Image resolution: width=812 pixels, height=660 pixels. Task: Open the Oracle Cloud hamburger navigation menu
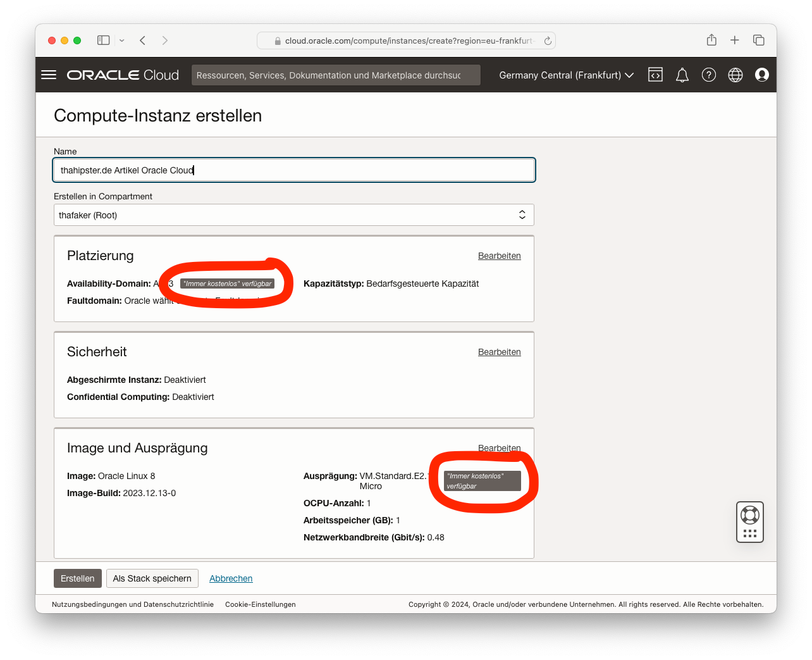click(49, 75)
